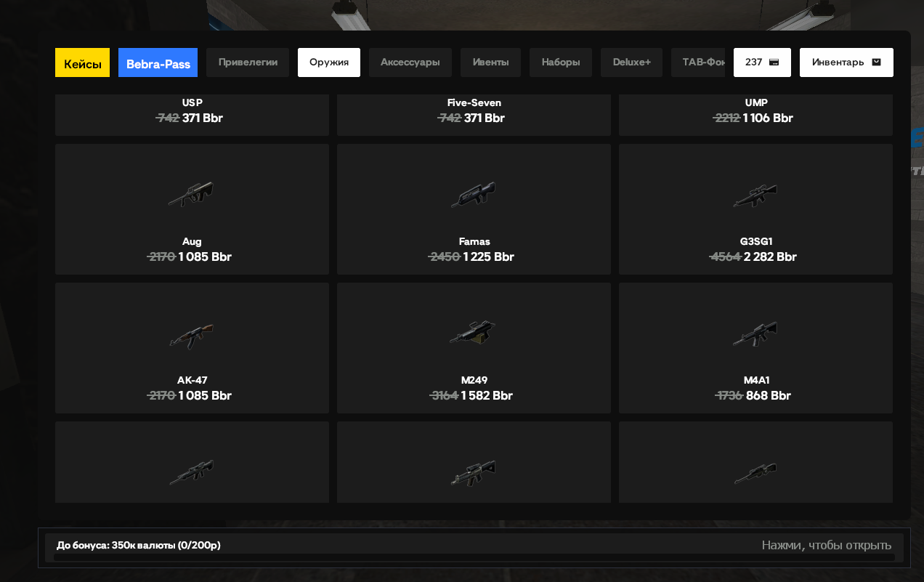Switch to the Bebra-Pass tab
The image size is (924, 582).
(x=158, y=62)
